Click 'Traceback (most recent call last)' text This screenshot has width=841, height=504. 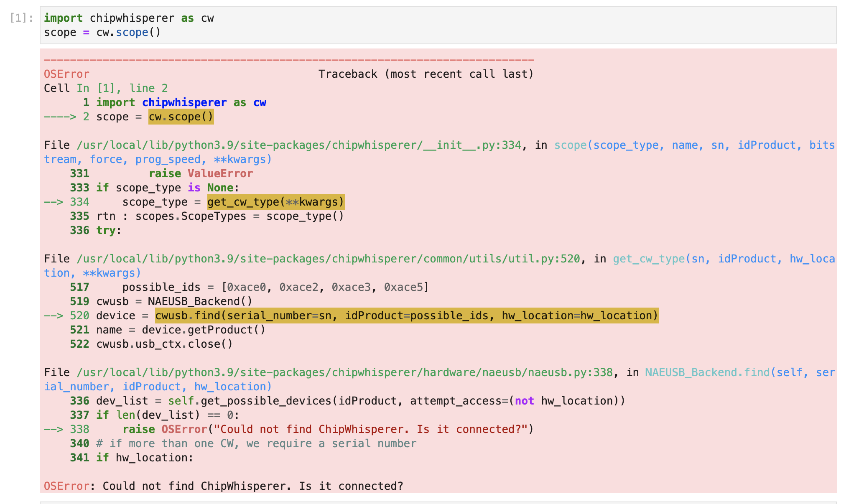[426, 74]
